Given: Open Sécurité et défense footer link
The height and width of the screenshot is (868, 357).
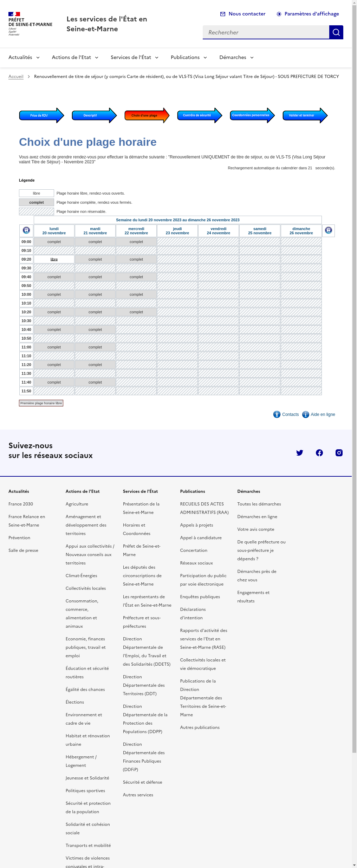Looking at the screenshot, I should coord(143,782).
